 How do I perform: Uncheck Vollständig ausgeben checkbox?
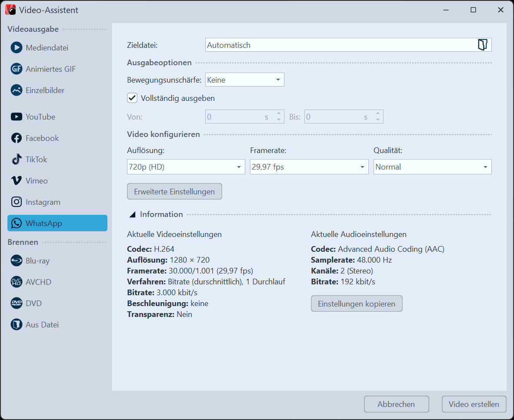[132, 98]
